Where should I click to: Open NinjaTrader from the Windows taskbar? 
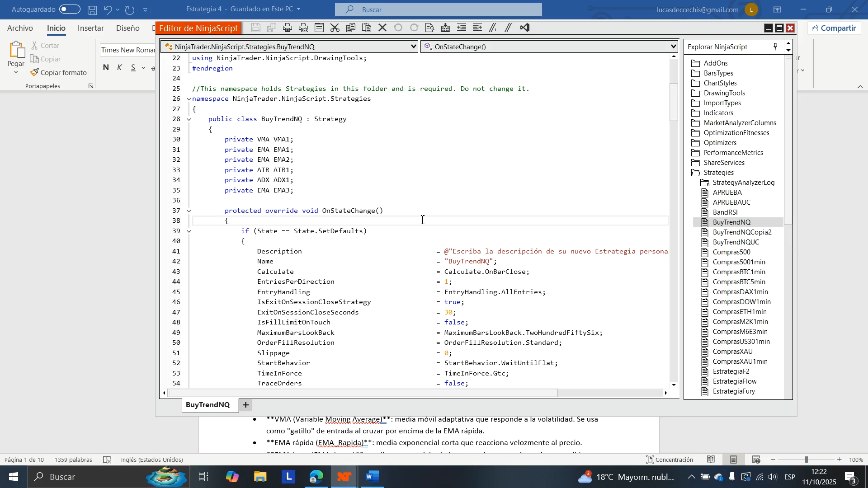(344, 477)
